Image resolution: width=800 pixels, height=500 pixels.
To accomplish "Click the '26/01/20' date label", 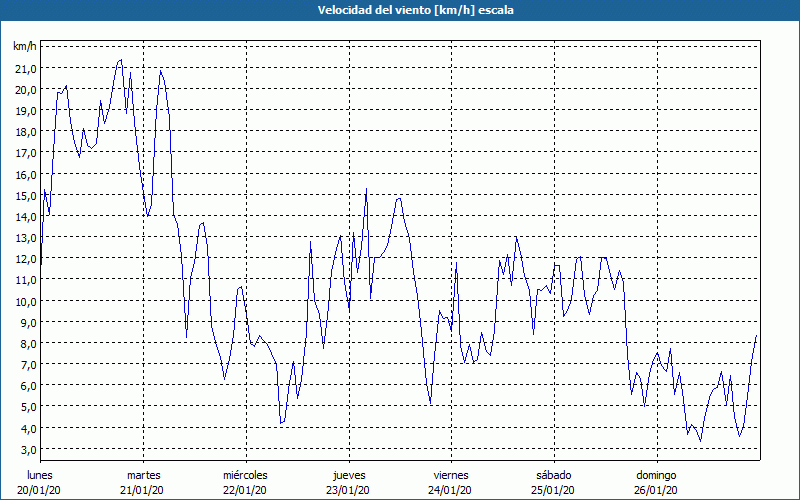I will (656, 490).
